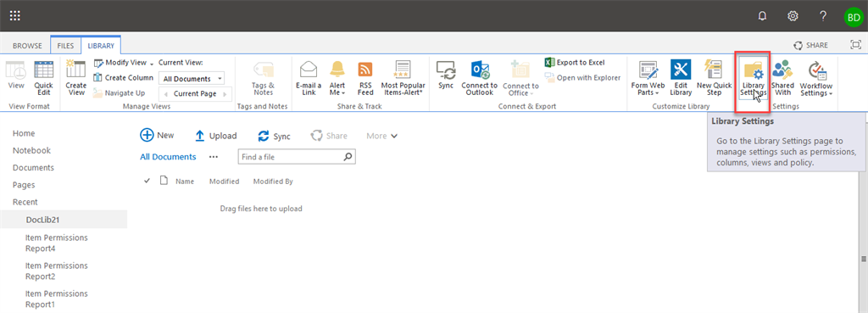
Task: Click Create Column in ribbon
Action: 123,78
